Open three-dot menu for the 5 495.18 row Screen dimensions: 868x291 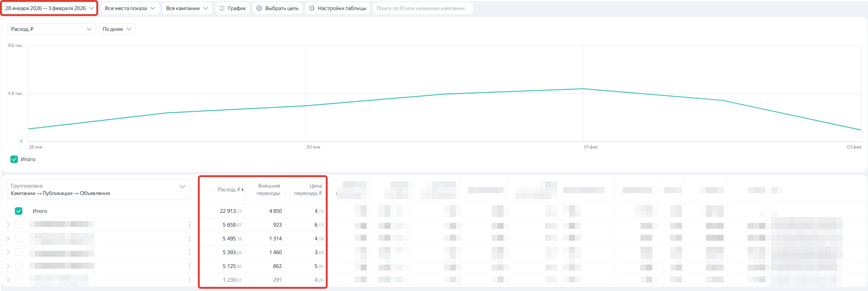pyautogui.click(x=190, y=239)
